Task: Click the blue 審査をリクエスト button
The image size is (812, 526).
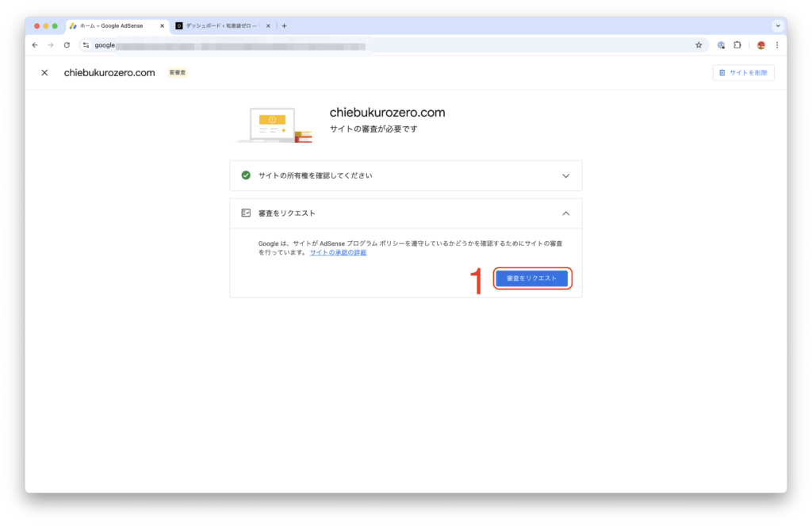Action: point(532,278)
